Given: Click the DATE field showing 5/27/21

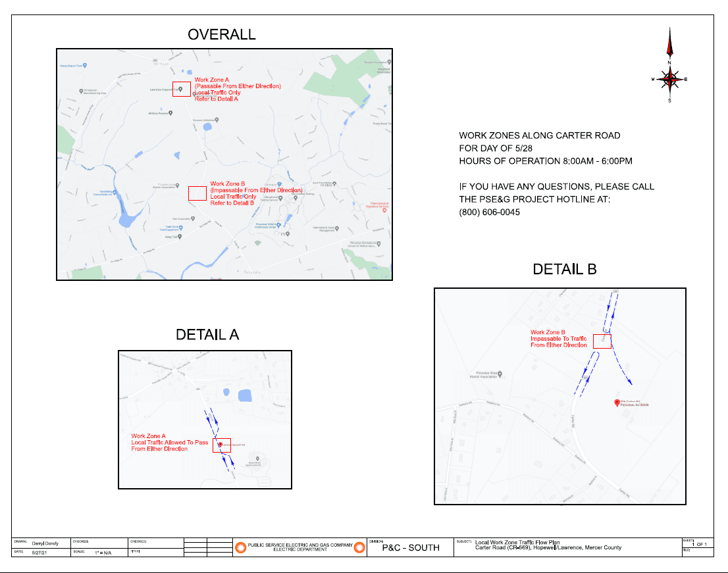Looking at the screenshot, I should [41, 553].
